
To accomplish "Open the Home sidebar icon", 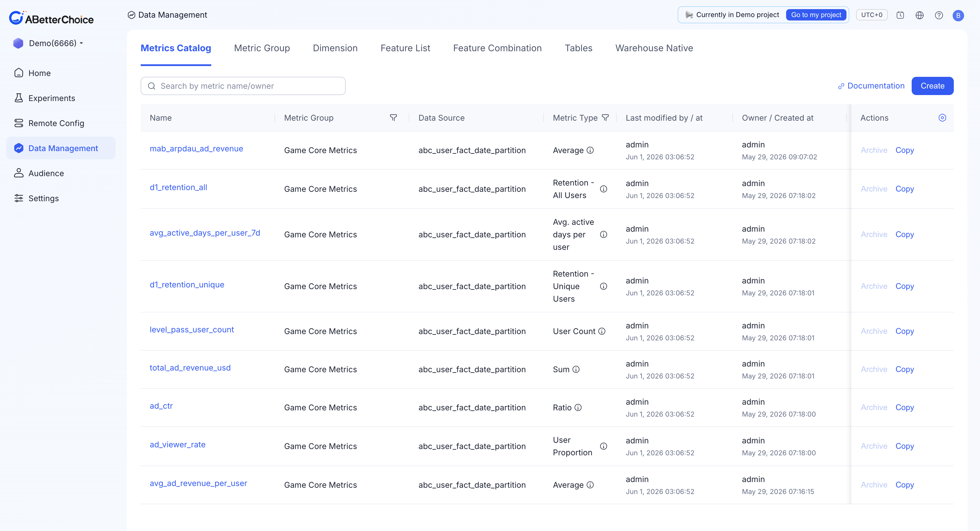I will click(19, 73).
